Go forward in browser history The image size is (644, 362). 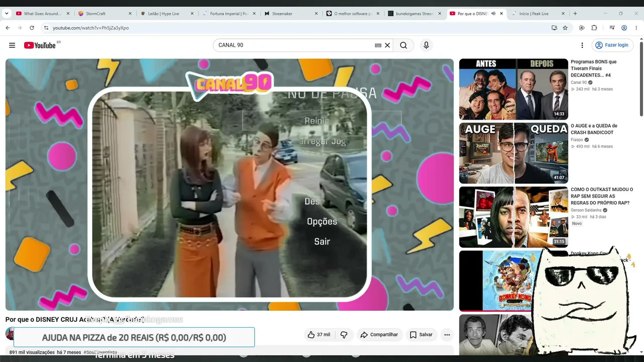(x=20, y=28)
